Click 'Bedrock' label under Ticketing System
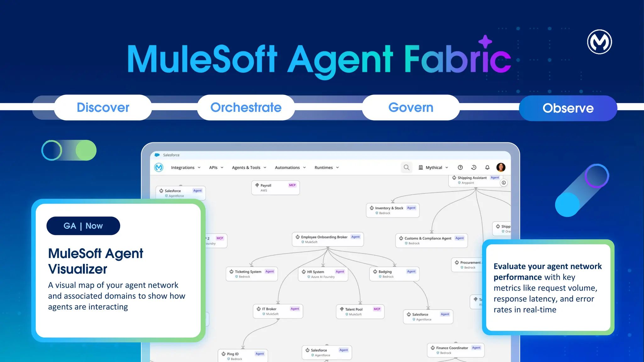 click(244, 277)
